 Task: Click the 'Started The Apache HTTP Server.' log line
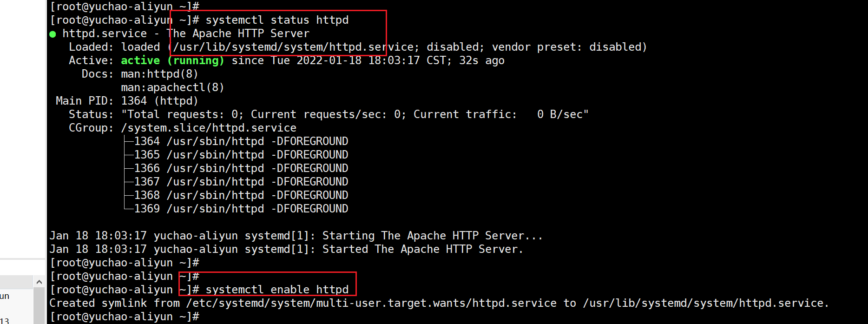286,249
